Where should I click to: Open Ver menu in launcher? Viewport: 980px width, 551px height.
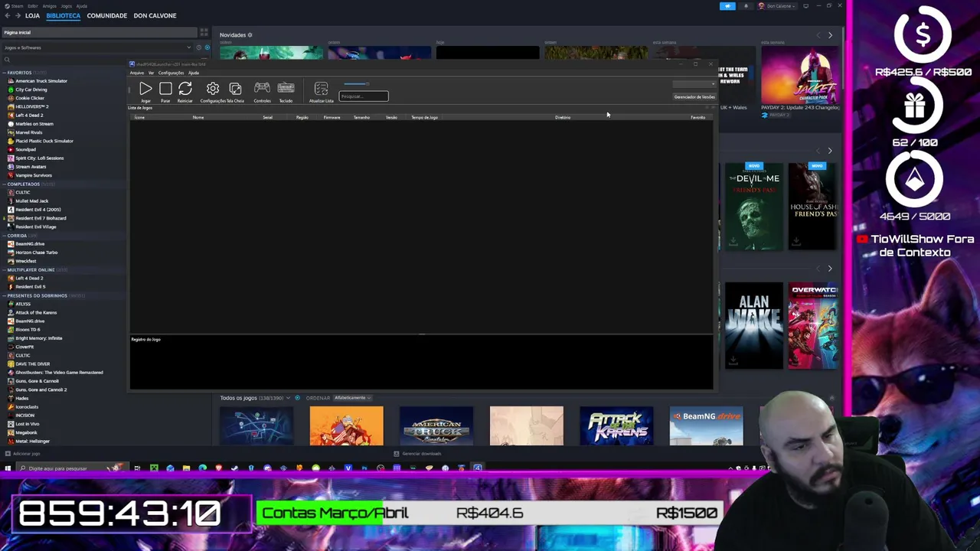pyautogui.click(x=151, y=73)
